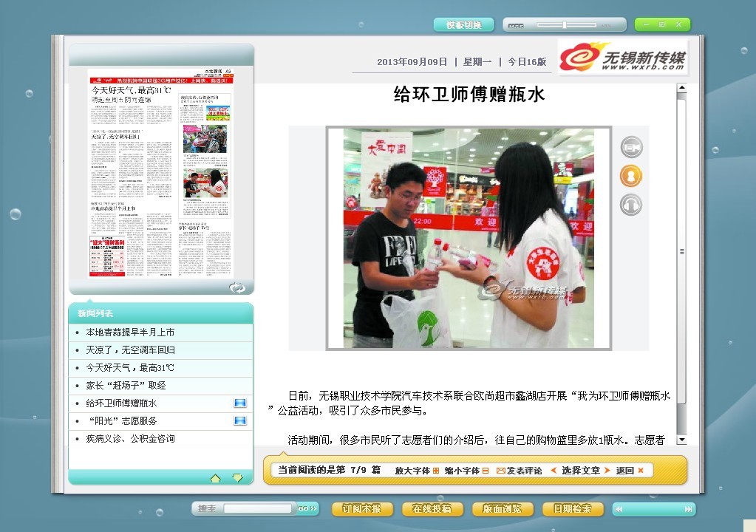This screenshot has height=532, width=756.
Task: Go to next article with right arrow
Action: [x=607, y=471]
